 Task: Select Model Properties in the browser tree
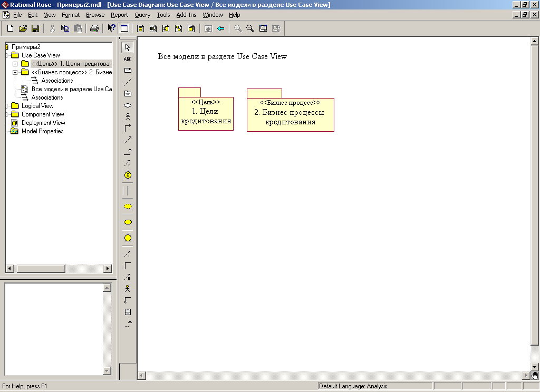[42, 131]
